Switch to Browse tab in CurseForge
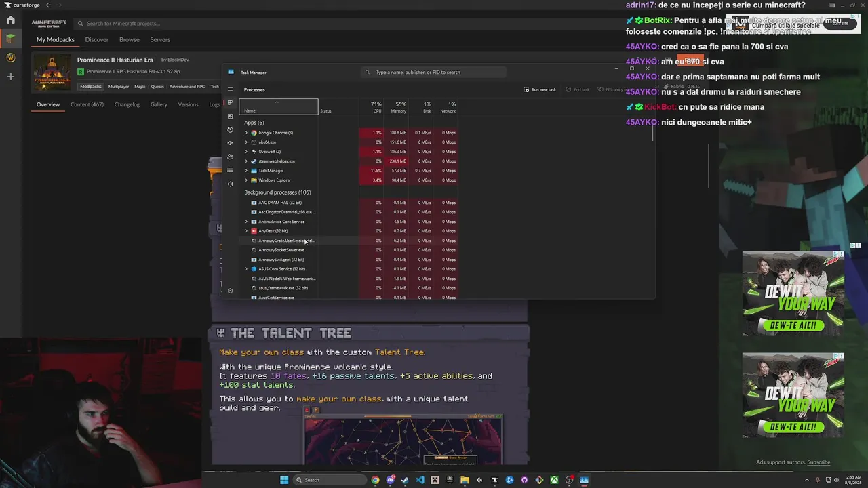Image resolution: width=868 pixels, height=488 pixels. [x=130, y=39]
